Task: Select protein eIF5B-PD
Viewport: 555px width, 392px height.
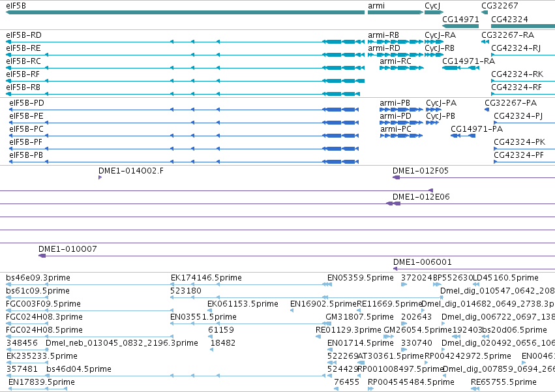Action: 184,110
